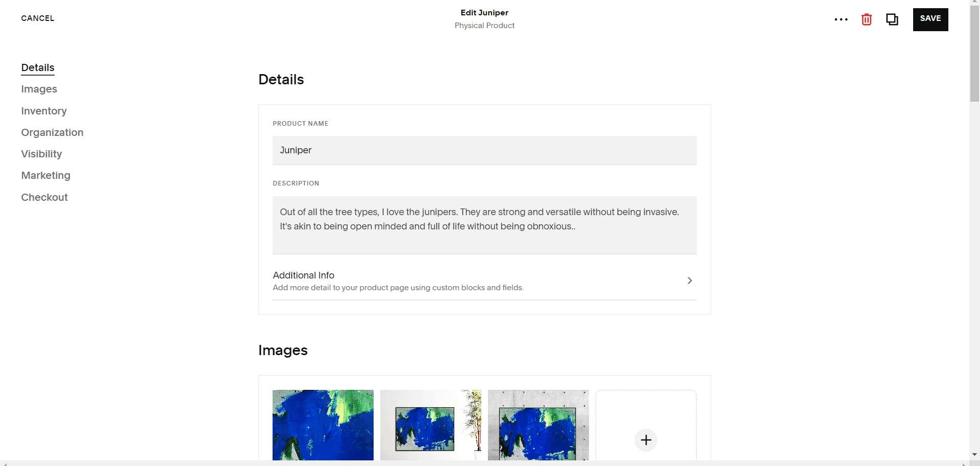Save the product with SAVE button

click(930, 19)
